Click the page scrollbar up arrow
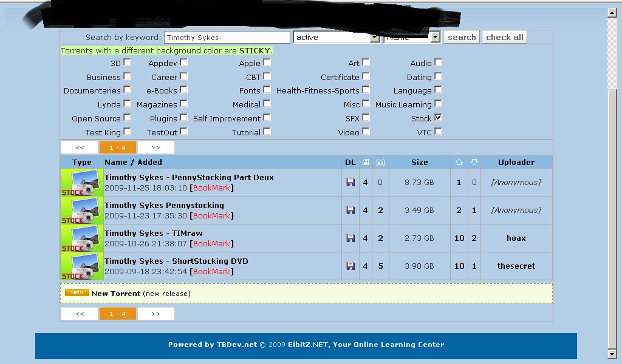The height and width of the screenshot is (364, 622). (612, 13)
